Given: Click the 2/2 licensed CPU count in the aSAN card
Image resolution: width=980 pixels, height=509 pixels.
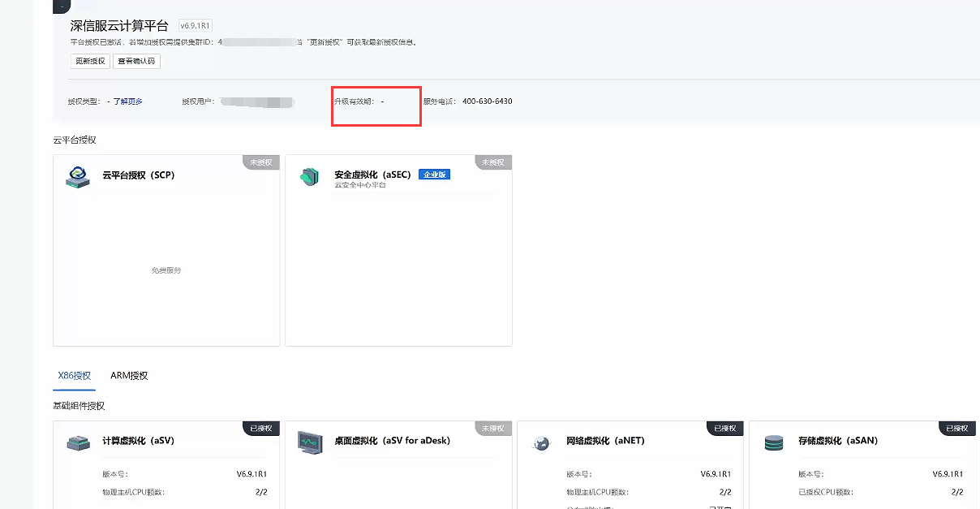Looking at the screenshot, I should (x=957, y=492).
